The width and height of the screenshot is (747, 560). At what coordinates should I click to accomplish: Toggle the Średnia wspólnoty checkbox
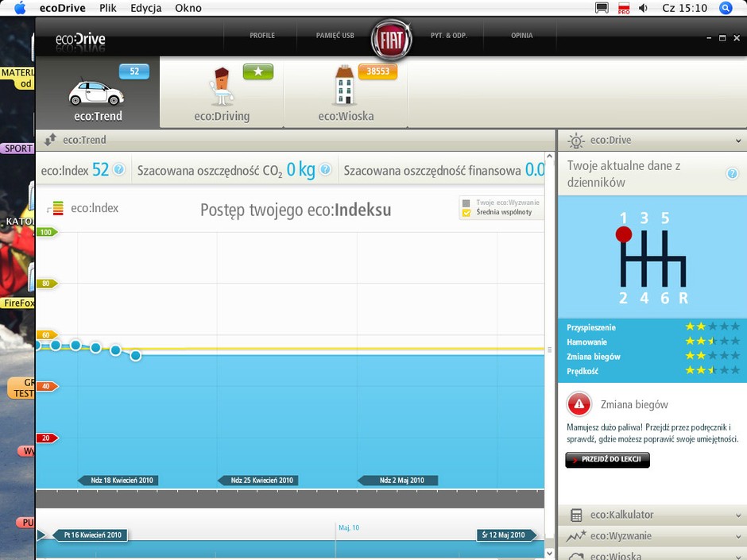pos(466,212)
